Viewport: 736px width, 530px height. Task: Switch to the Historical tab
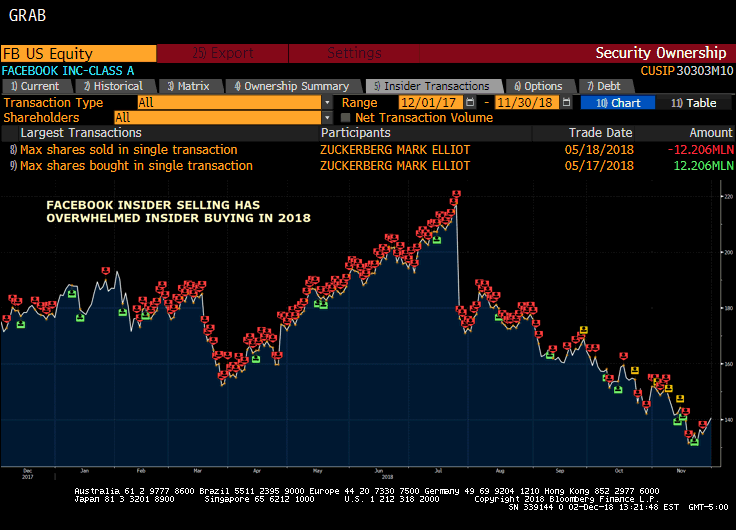point(113,86)
